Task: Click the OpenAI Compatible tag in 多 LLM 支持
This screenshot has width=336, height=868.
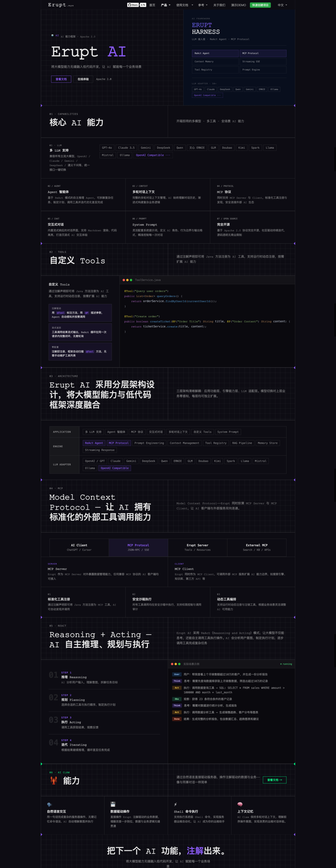Action: point(153,155)
